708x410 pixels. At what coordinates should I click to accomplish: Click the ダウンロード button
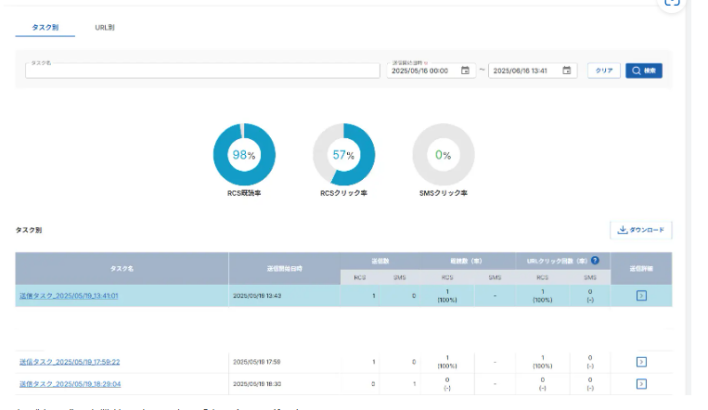tap(641, 230)
